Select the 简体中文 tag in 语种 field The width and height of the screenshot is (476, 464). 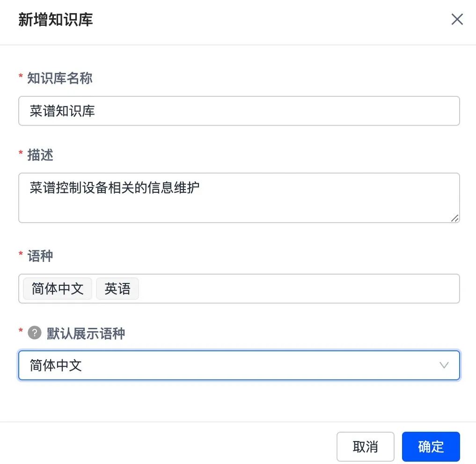point(58,289)
